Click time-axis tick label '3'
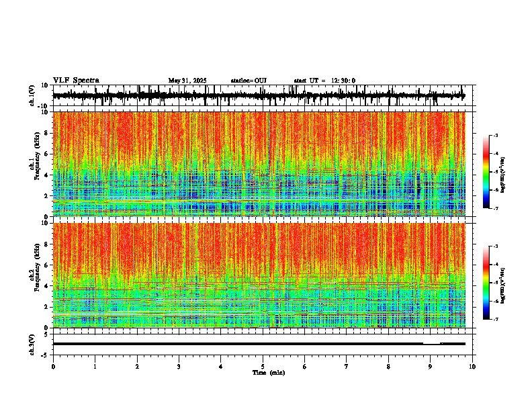The height and width of the screenshot is (411, 532). coord(179,367)
